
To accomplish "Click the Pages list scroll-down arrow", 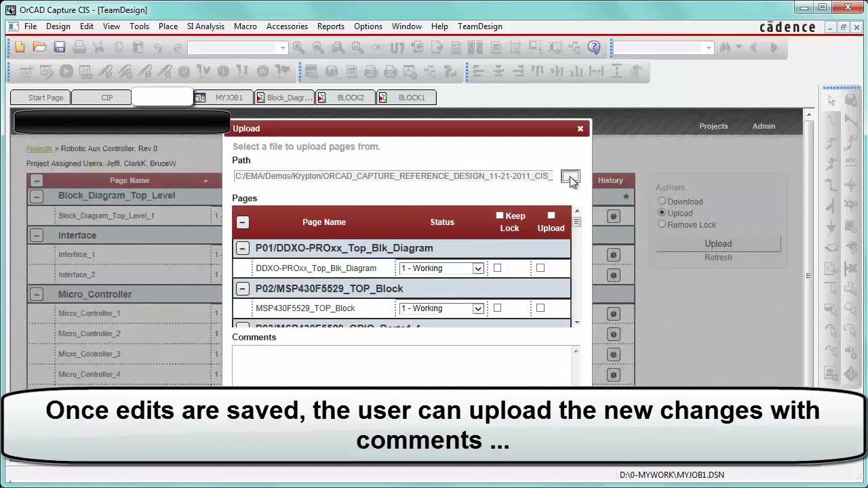I will click(576, 323).
